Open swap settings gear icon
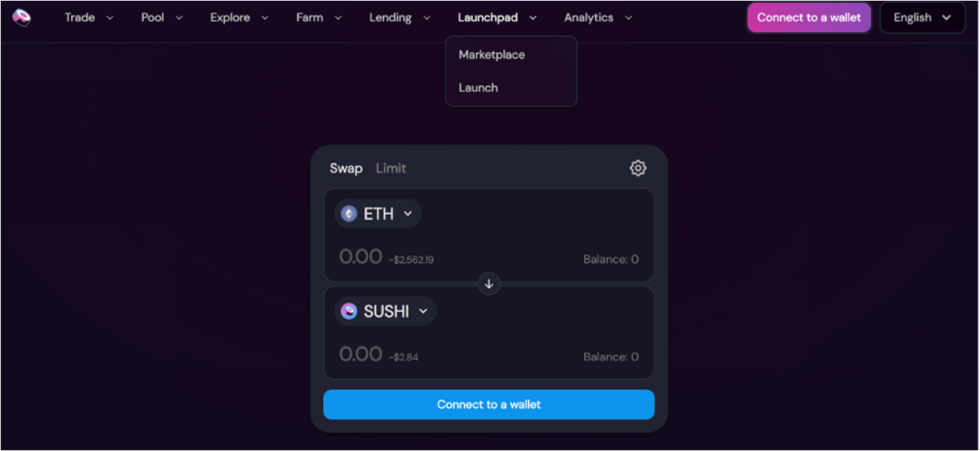The height and width of the screenshot is (451, 980). click(638, 168)
